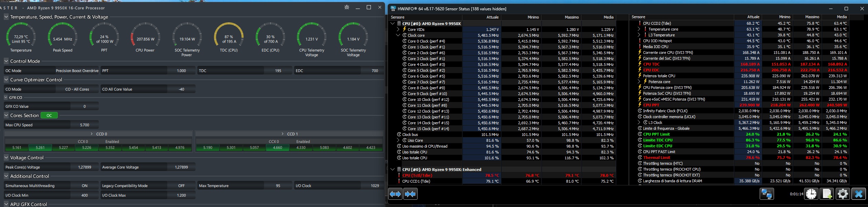Toggle the green OC button in Cores Section
The height and width of the screenshot is (207, 868).
coord(49,115)
